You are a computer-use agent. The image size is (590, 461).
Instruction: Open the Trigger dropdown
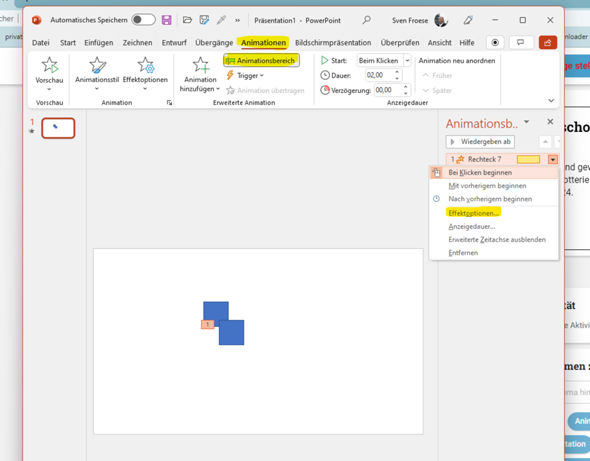(x=245, y=76)
